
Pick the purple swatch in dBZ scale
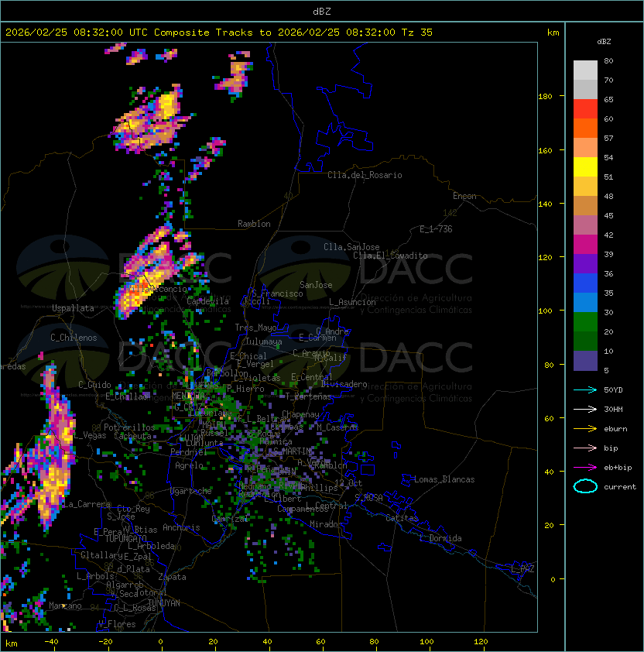click(x=585, y=264)
